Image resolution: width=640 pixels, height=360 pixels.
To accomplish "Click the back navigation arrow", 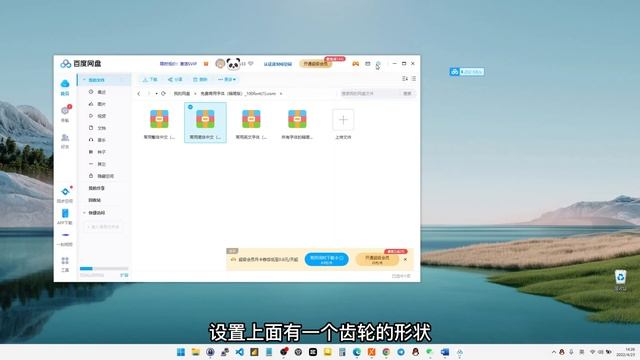I will tap(139, 93).
